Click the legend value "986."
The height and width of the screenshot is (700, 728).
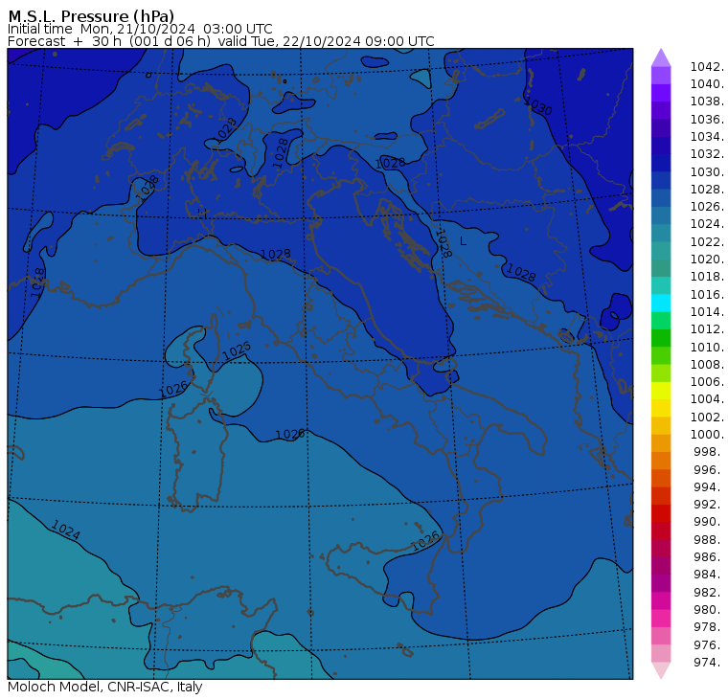pyautogui.click(x=709, y=556)
